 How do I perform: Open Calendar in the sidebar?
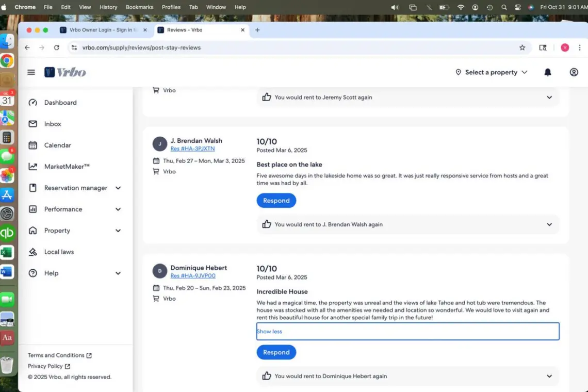(x=57, y=145)
